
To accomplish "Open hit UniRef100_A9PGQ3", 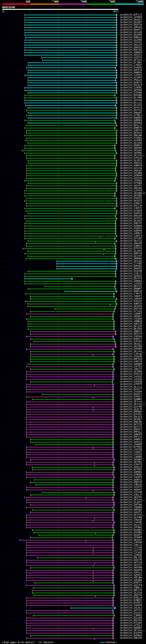I will pos(131,27).
